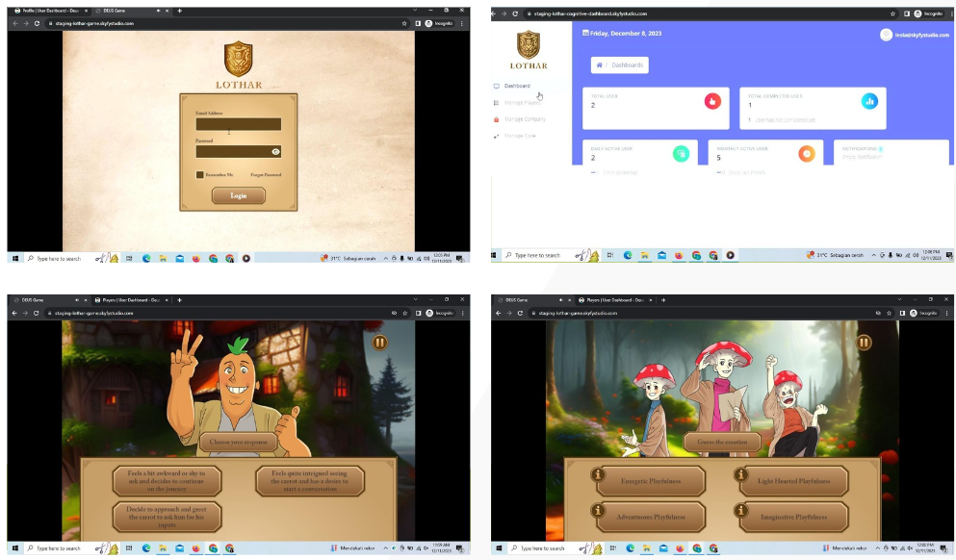Click the red Total User card icon

(712, 101)
